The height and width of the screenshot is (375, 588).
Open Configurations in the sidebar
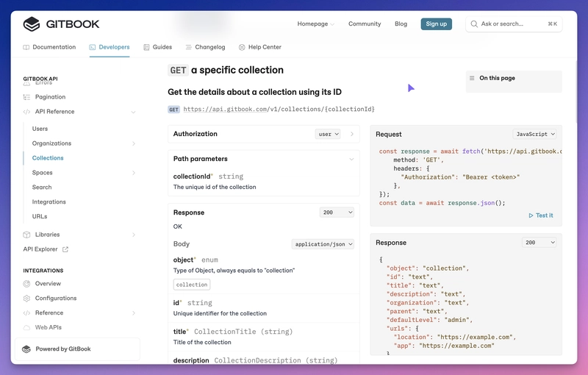click(x=56, y=299)
